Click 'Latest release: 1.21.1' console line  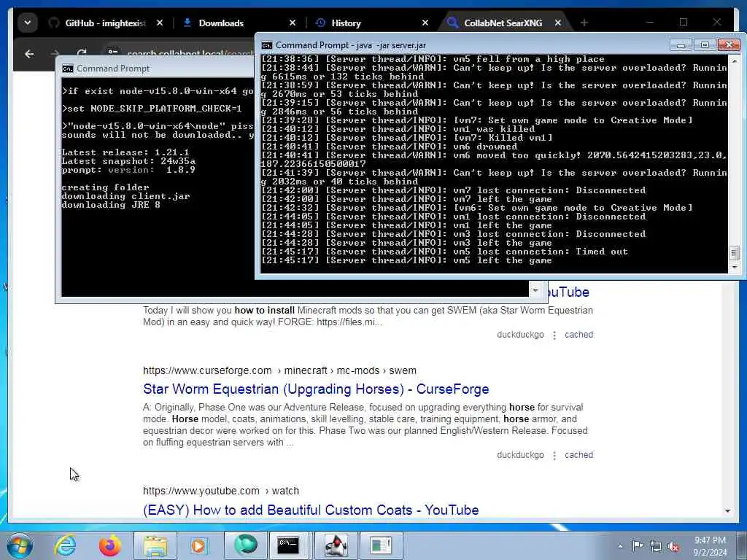[x=125, y=152]
